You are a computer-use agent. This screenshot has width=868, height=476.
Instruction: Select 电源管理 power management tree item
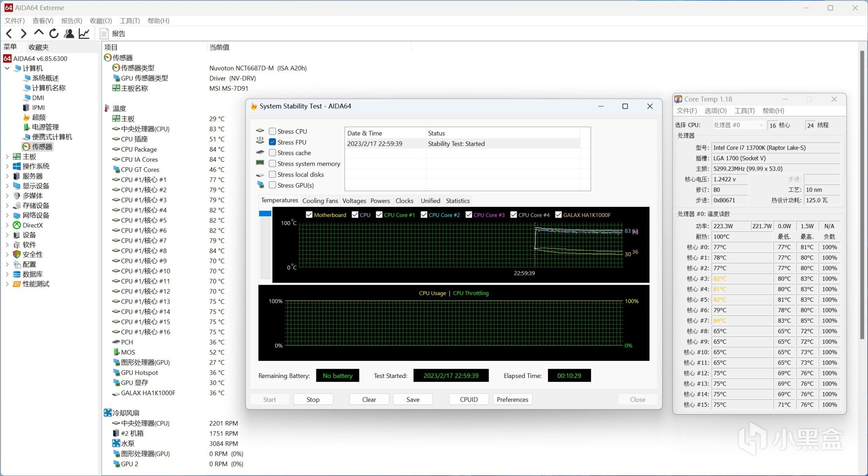click(x=45, y=127)
